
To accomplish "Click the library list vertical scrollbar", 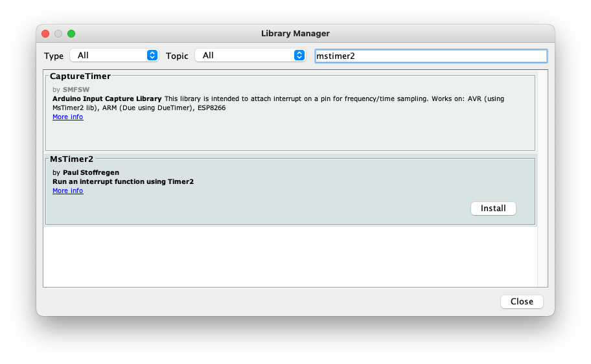I will pos(542,179).
